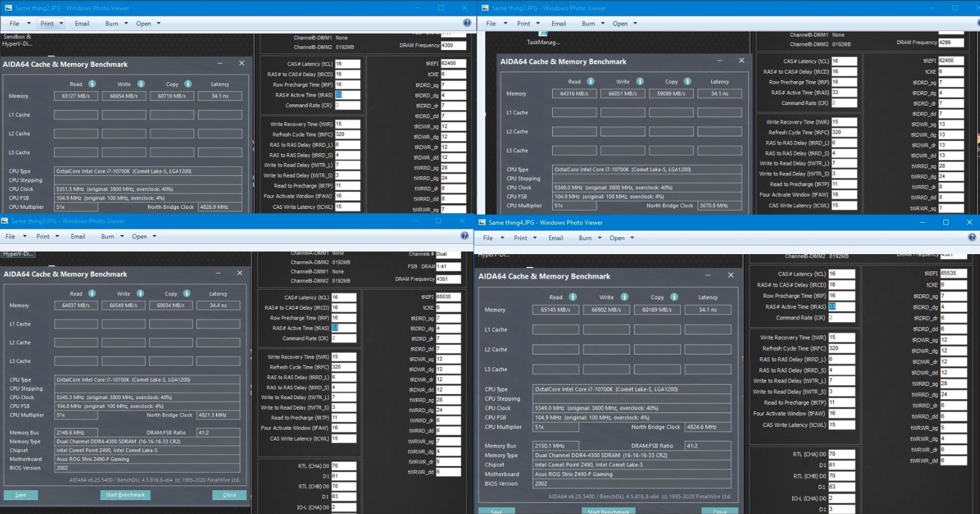Click Read info icon in Same thing4 window
This screenshot has width=980, height=514.
click(x=572, y=297)
